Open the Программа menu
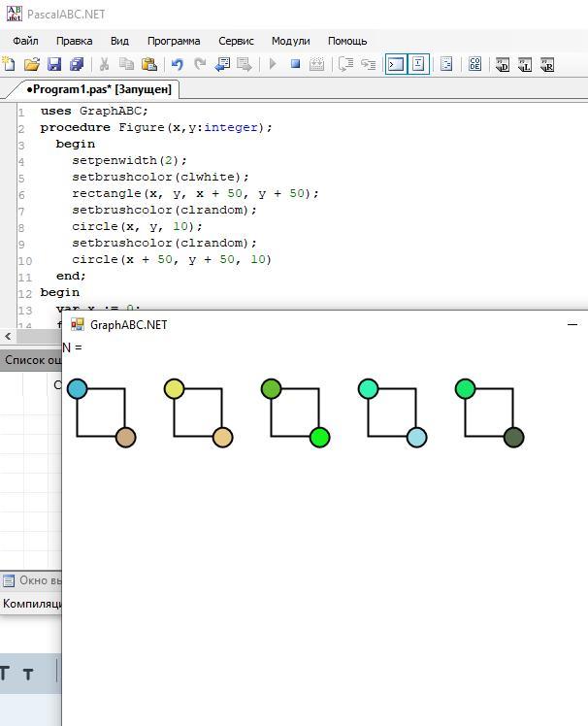The width and height of the screenshot is (588, 726). click(174, 41)
